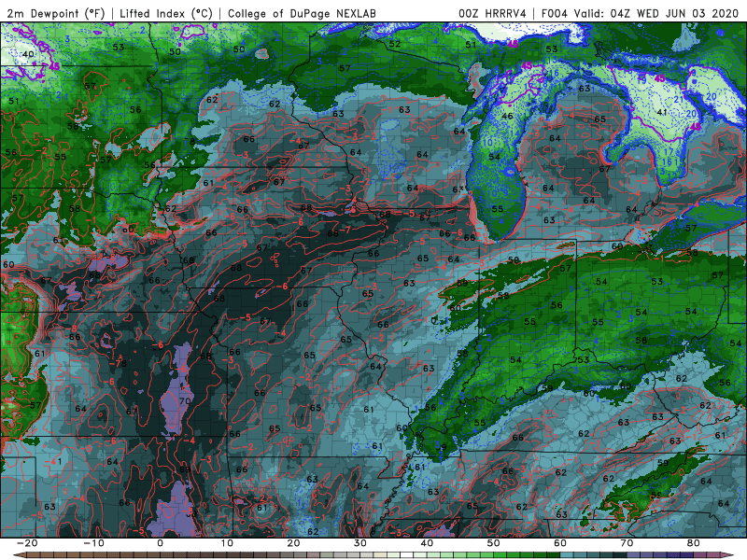Select the "College of DuPage NEXLAB" credit text
Screen dimensions: 747x560
302,13
